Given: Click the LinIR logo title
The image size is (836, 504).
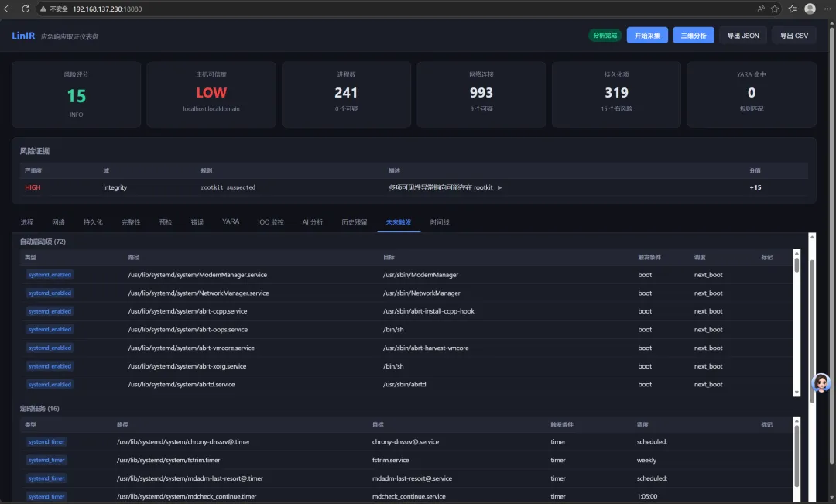Looking at the screenshot, I should (x=23, y=36).
